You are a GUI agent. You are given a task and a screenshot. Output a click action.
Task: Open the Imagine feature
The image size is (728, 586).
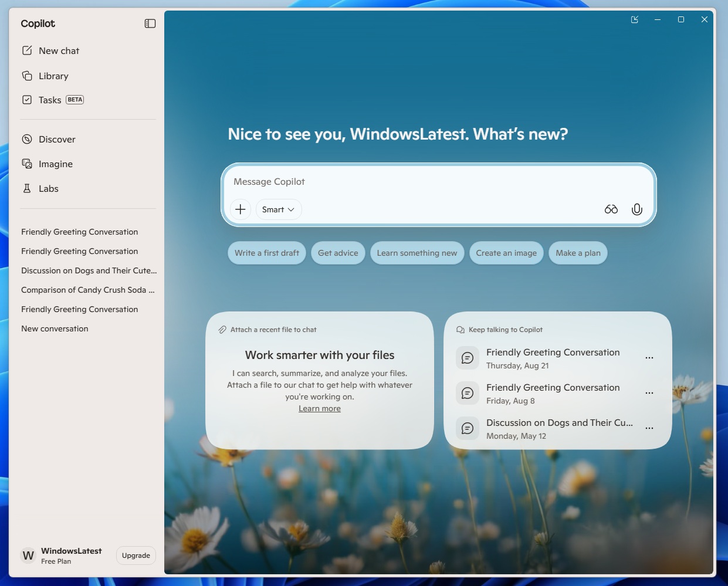tap(55, 164)
